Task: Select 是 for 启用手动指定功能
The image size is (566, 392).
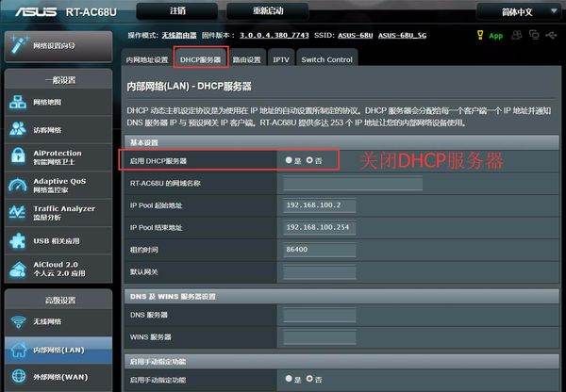Action: [x=289, y=379]
